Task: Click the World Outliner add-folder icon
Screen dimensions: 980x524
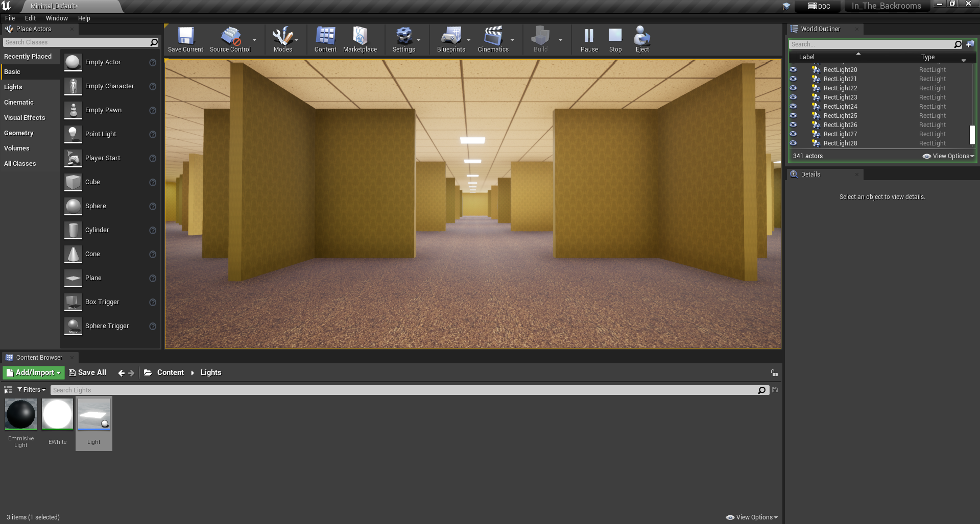Action: pos(970,44)
